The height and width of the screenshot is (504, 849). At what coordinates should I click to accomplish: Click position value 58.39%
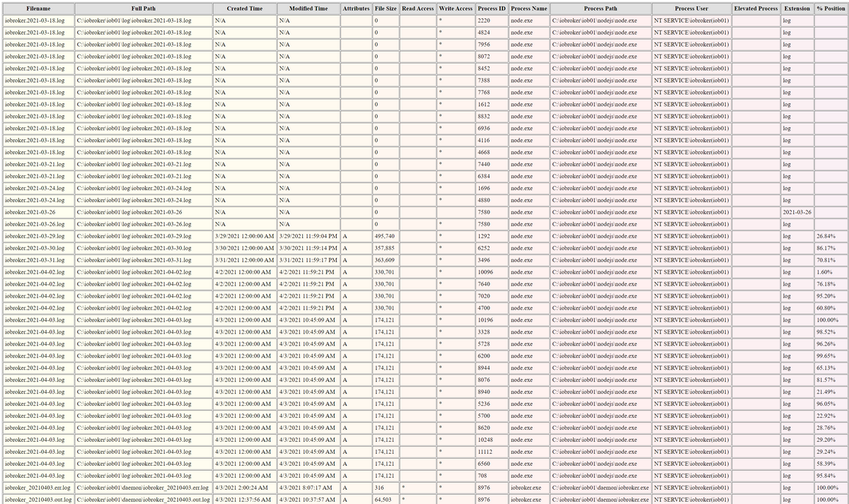coord(830,464)
